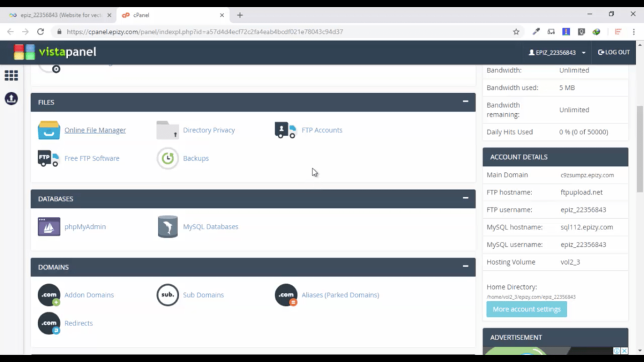
Task: Click the Hosting Volume vol2_3 value
Action: coord(570,262)
